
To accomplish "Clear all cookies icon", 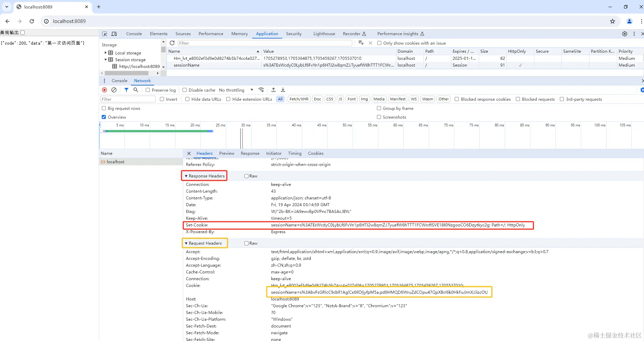I will 361,43.
